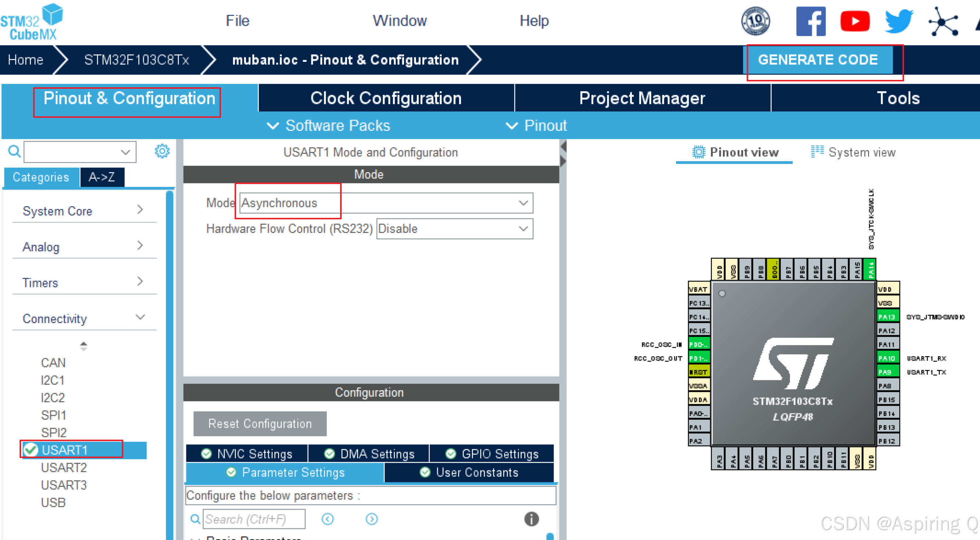Screen dimensions: 980x540
Task: Switch to System view
Action: click(853, 152)
